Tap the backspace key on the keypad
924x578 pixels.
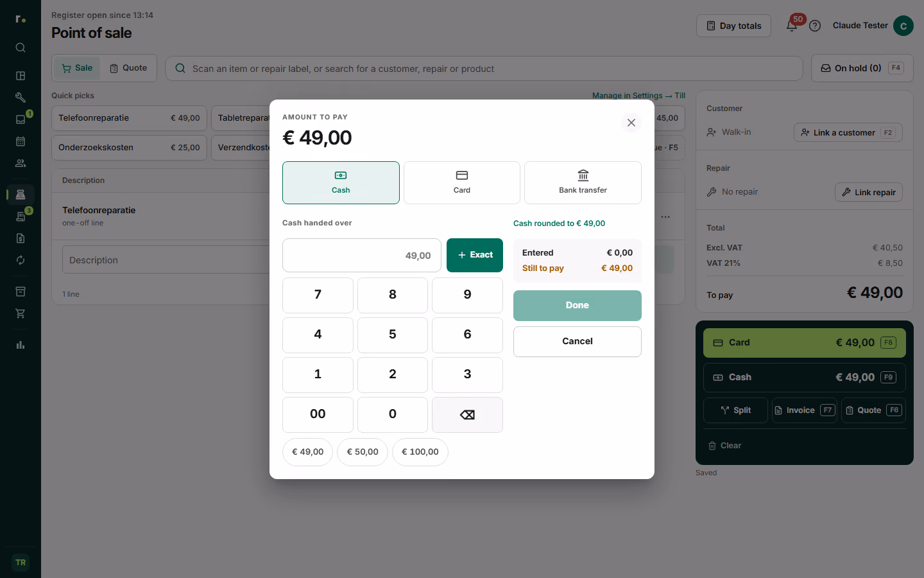click(467, 415)
